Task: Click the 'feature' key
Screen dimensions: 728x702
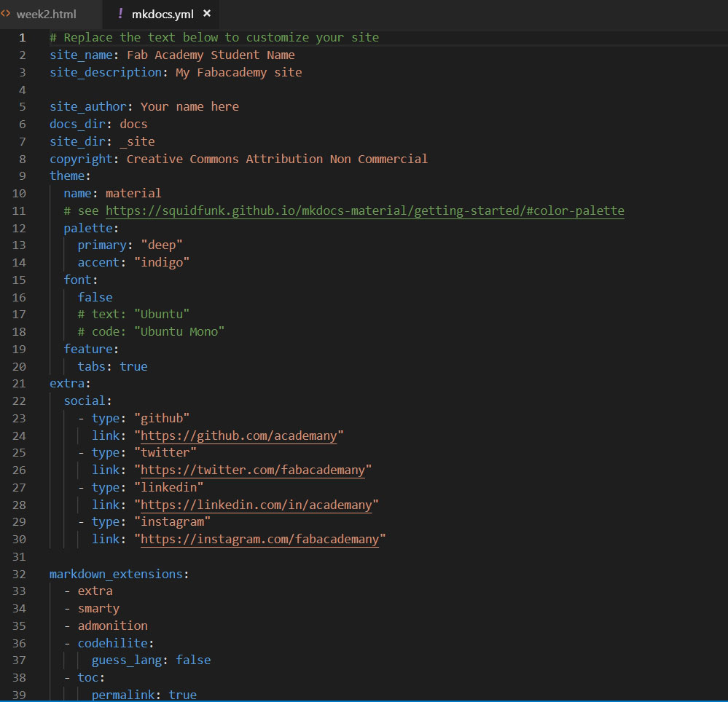Action: [x=87, y=349]
